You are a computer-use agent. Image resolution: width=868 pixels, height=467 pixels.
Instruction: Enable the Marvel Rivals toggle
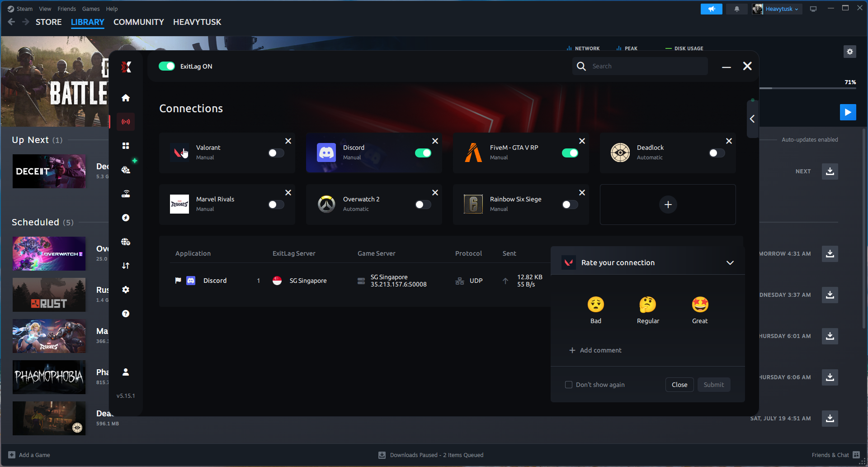pos(276,205)
